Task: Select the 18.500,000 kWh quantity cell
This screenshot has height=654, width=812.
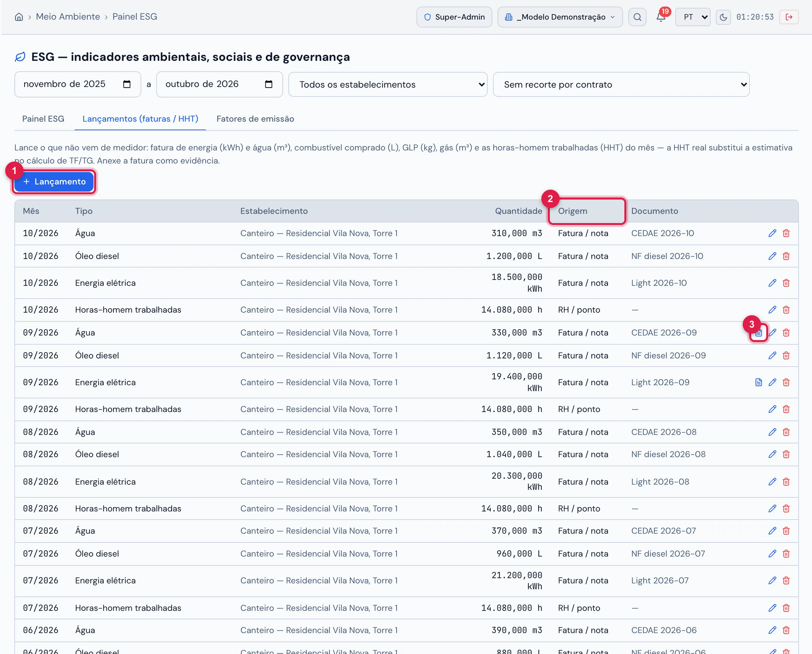Action: 516,283
